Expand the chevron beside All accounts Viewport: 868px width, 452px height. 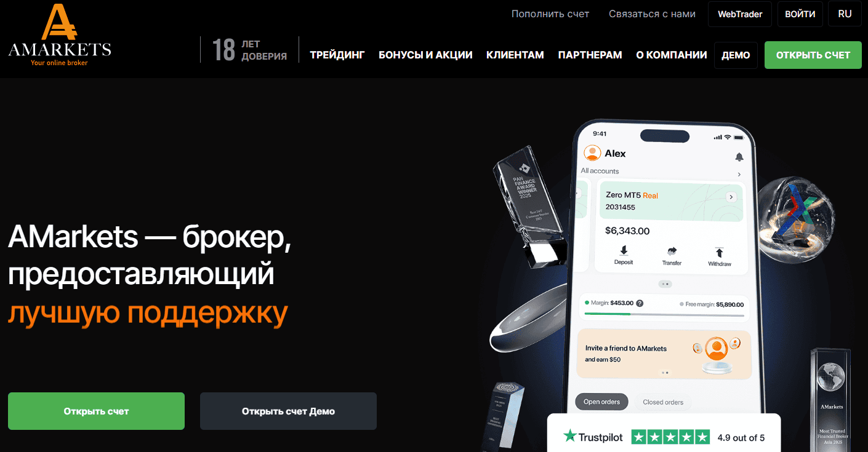coord(739,175)
